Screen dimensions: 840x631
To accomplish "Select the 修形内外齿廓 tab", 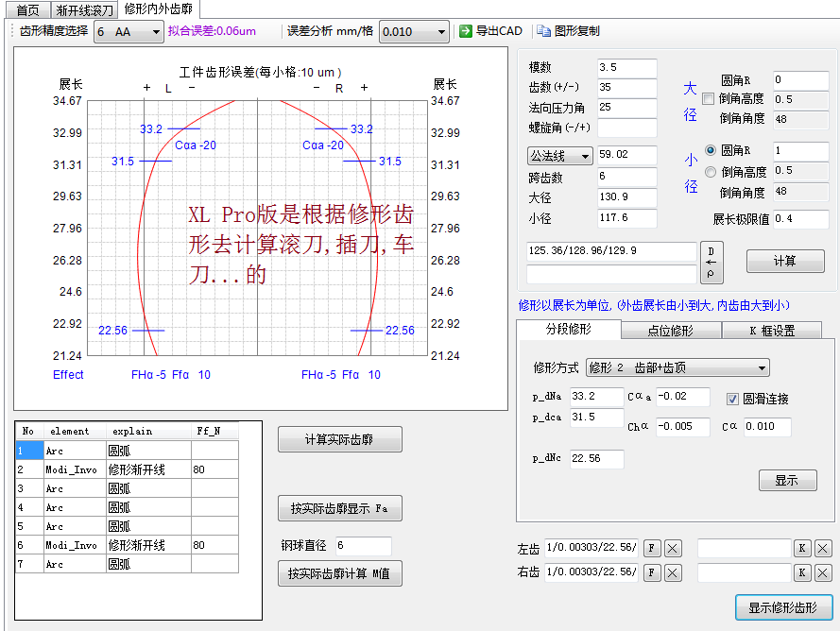I will click(x=158, y=9).
